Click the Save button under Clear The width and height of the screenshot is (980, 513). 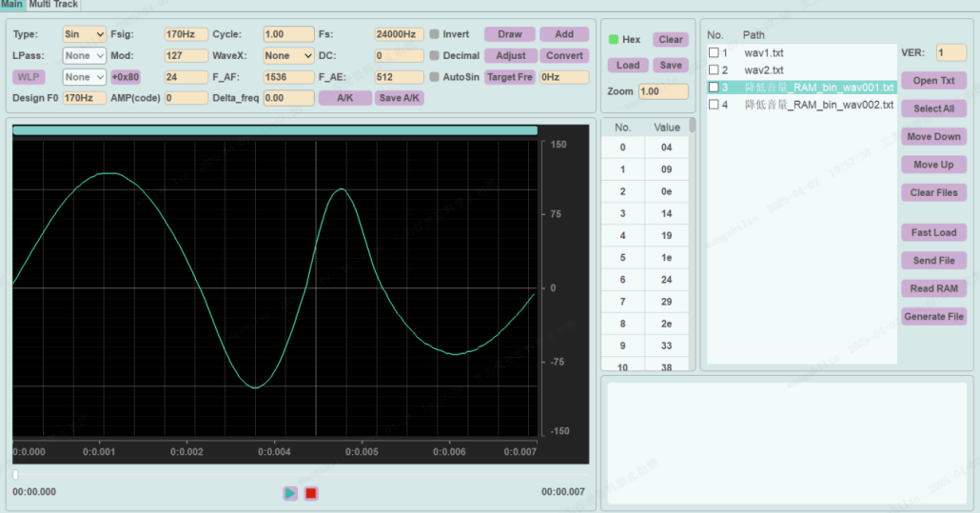[671, 65]
